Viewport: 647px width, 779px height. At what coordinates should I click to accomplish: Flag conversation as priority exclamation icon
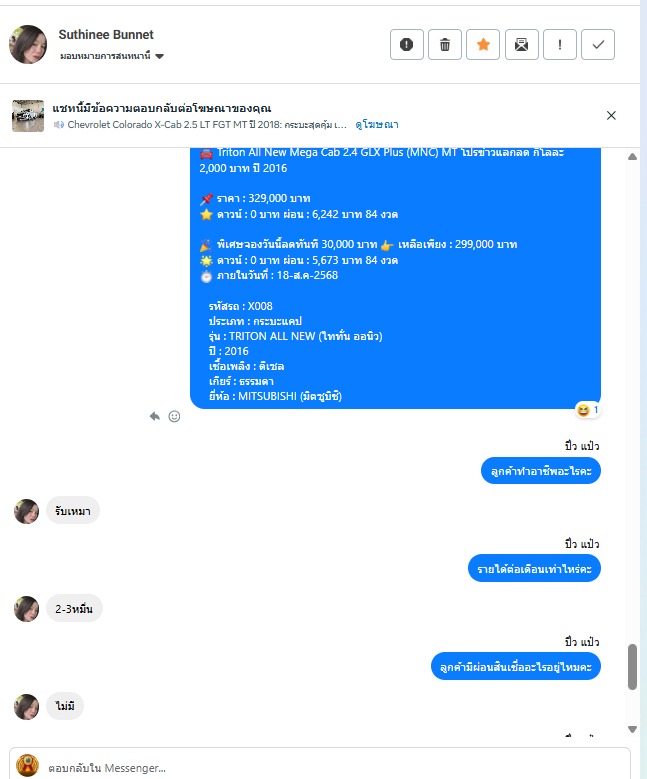pyautogui.click(x=560, y=45)
